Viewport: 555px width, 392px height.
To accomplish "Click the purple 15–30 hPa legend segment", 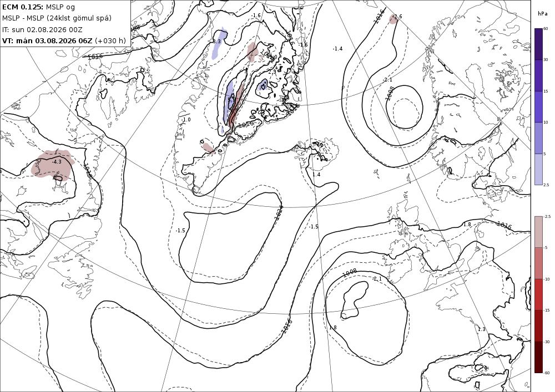I will tap(538, 75).
